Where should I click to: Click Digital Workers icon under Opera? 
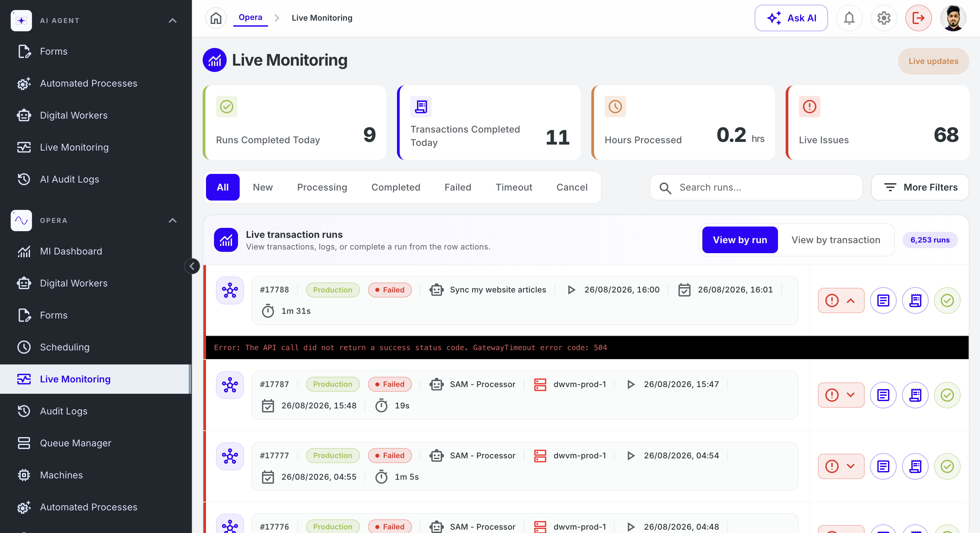coord(24,283)
